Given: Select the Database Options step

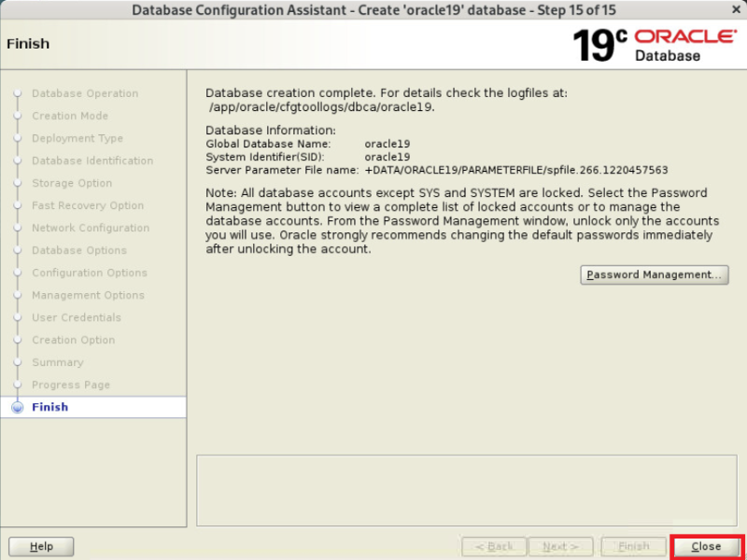Looking at the screenshot, I should [79, 250].
